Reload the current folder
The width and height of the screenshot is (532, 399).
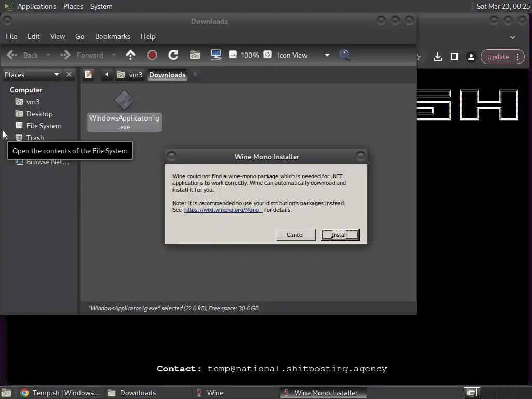[x=174, y=55]
